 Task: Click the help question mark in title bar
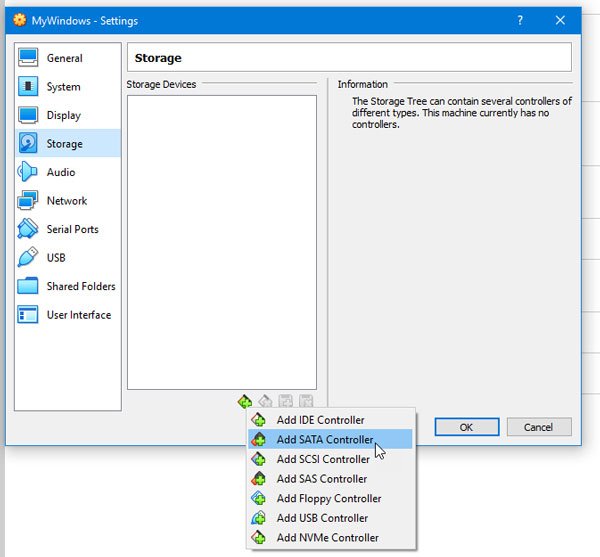520,21
